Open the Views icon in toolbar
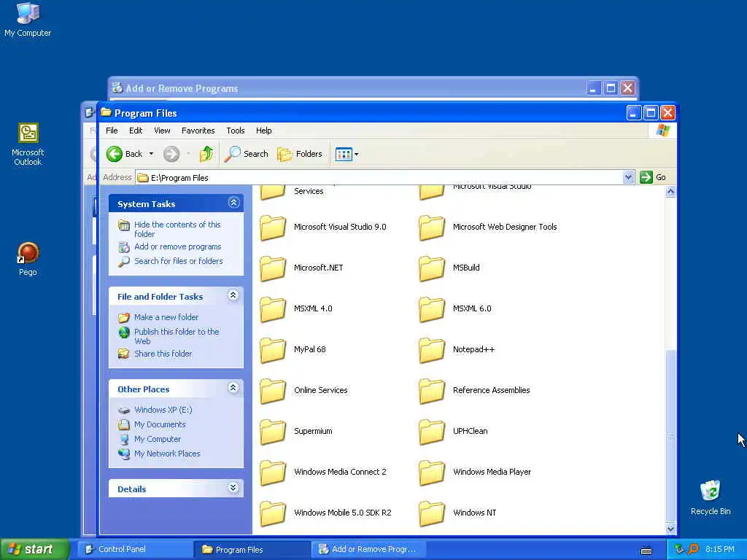Screen dimensions: 747x560 [x=343, y=154]
